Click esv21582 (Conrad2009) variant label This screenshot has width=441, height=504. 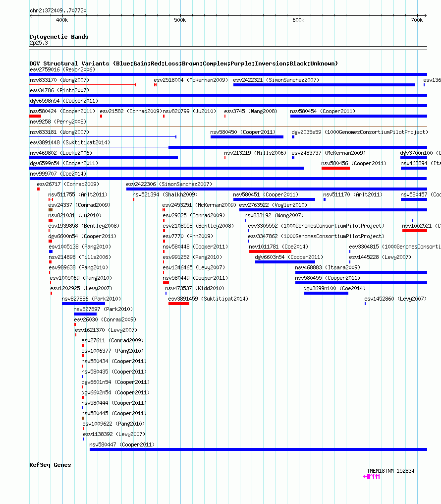[131, 112]
